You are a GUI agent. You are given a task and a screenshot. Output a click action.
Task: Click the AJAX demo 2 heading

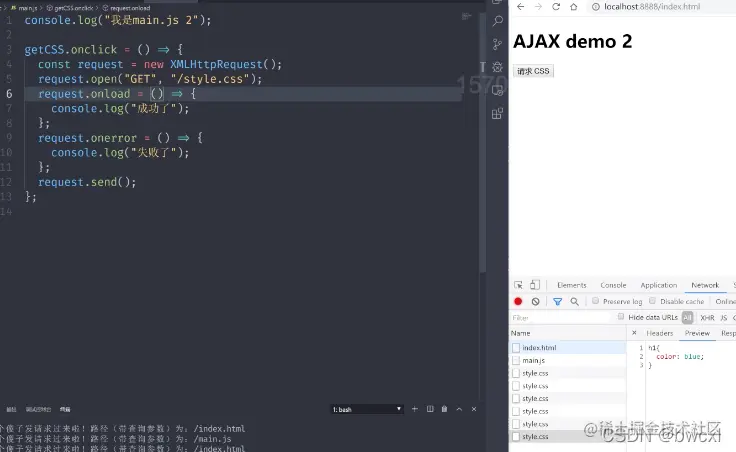coord(573,41)
